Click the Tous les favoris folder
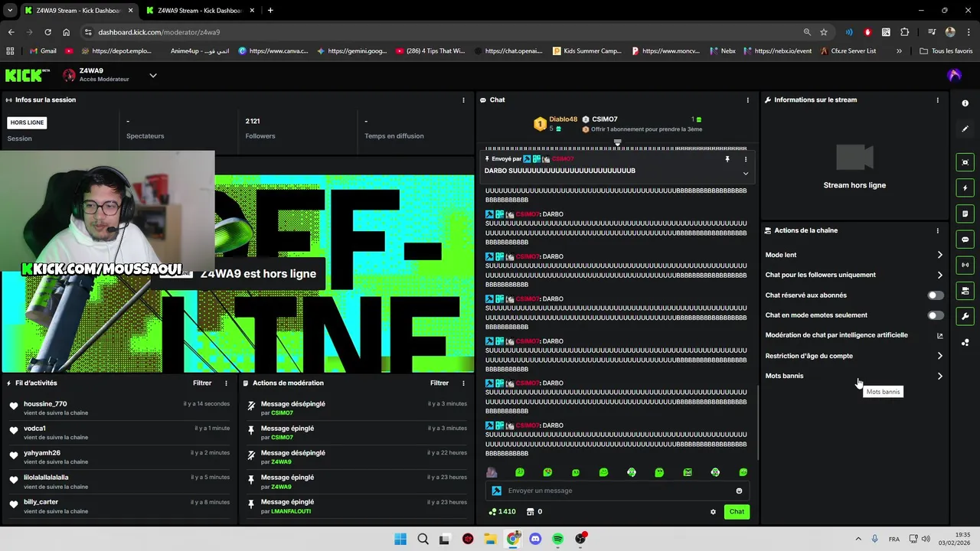980x551 pixels. [946, 51]
